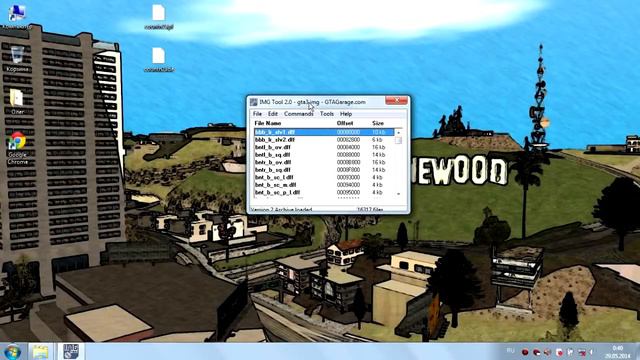Screen dimensions: 640x360
Task: Click the file list scrollbar thumb
Action: click(398, 140)
